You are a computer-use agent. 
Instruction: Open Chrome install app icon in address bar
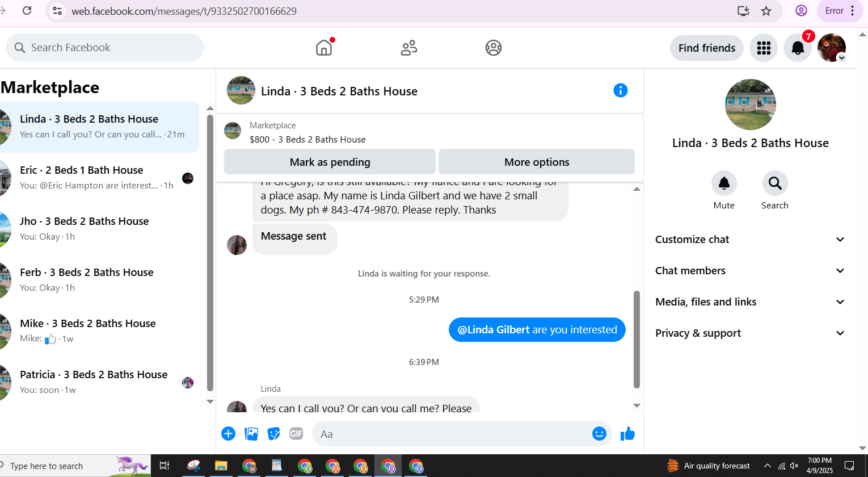point(743,11)
